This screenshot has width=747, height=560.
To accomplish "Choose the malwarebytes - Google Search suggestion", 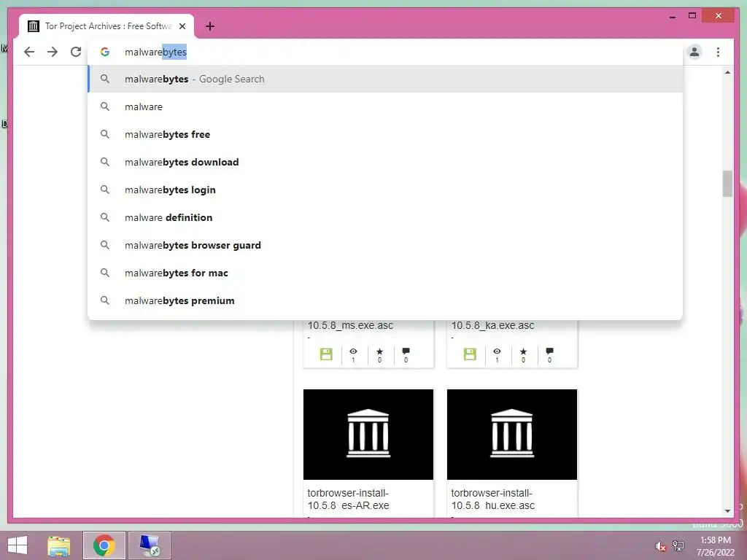I will (x=385, y=79).
